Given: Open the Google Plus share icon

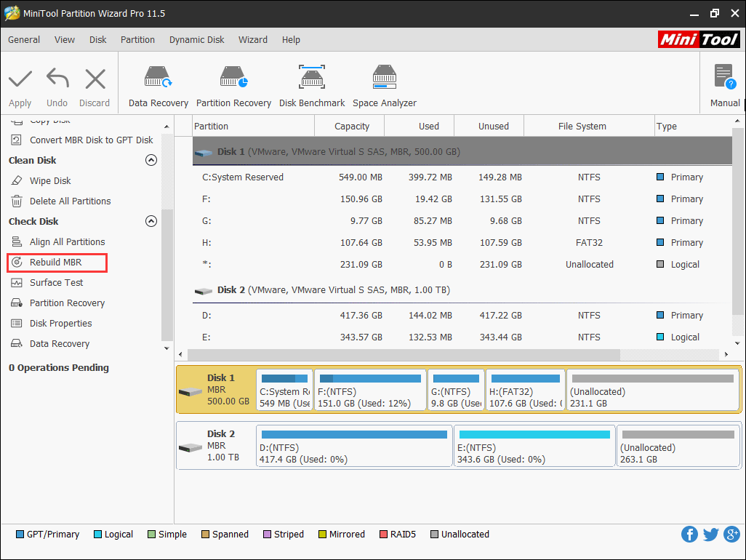Looking at the screenshot, I should coord(731,534).
